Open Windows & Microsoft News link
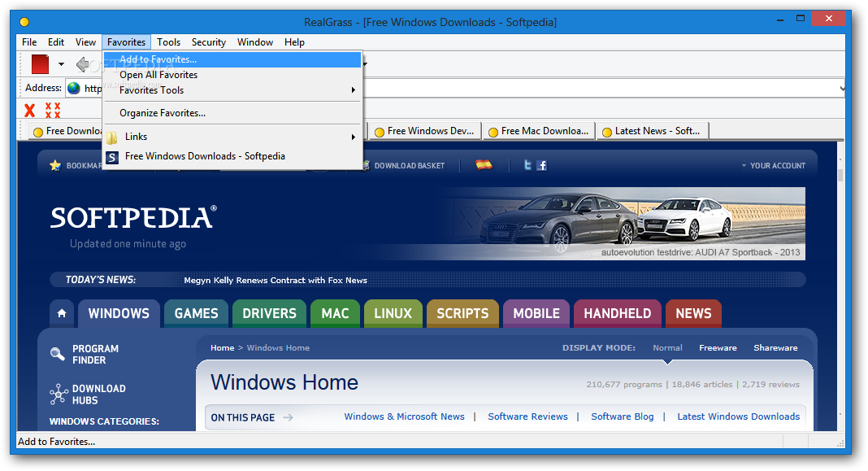 click(404, 416)
